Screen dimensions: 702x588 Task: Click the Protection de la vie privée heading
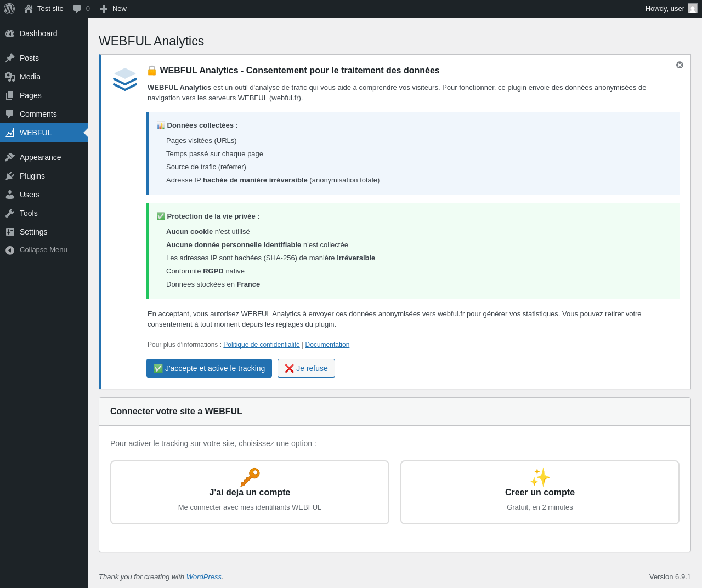point(208,216)
